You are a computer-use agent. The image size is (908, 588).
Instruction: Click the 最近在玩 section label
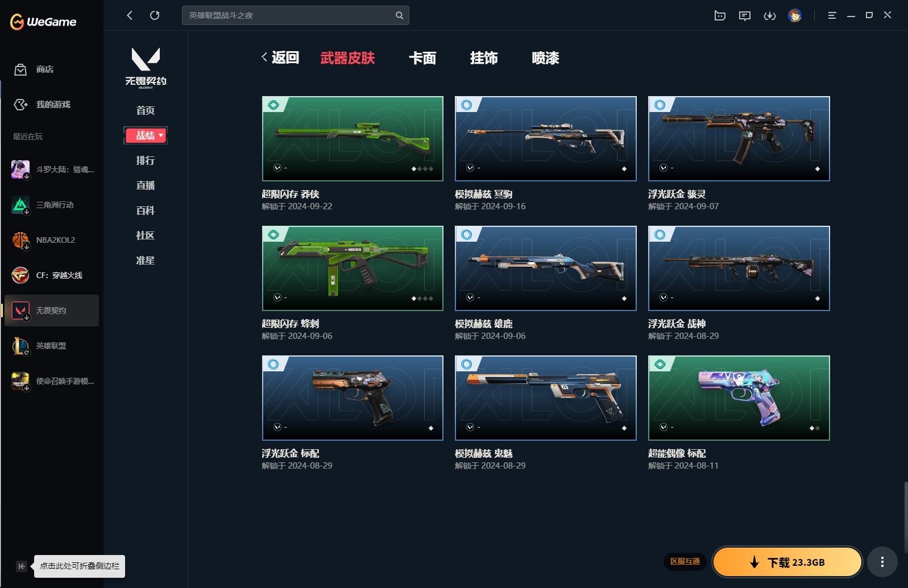[28, 136]
